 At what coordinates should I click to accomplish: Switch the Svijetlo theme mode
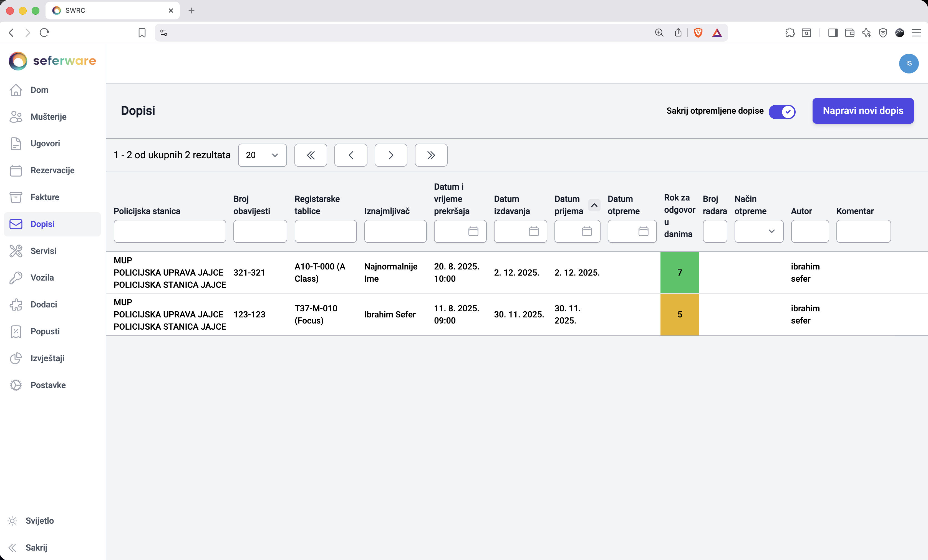(x=39, y=520)
